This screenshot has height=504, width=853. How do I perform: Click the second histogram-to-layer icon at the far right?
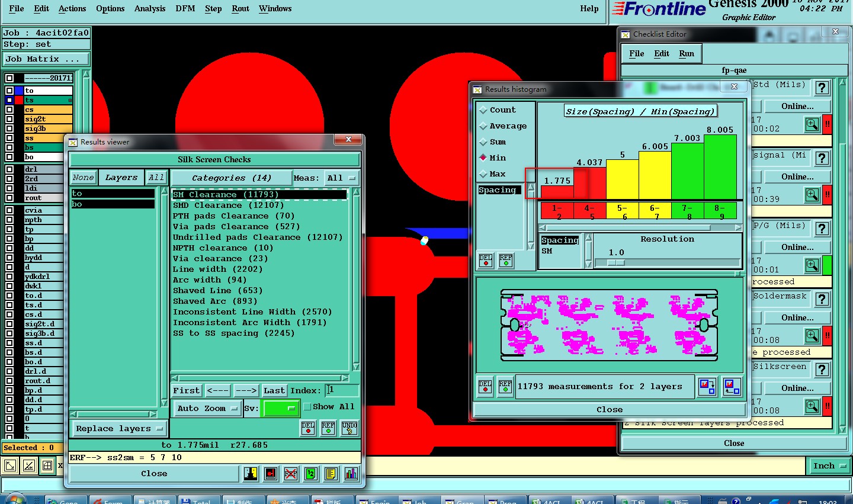pos(732,387)
